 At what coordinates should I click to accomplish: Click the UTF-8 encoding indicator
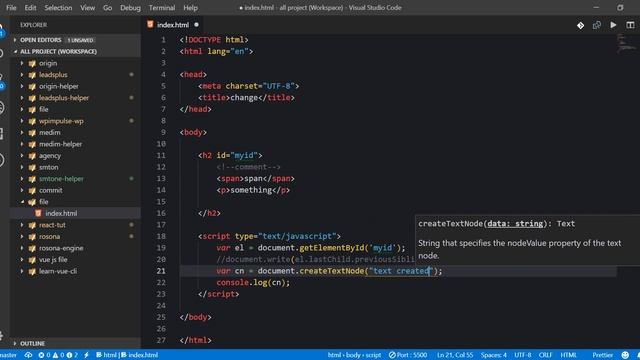pos(522,355)
